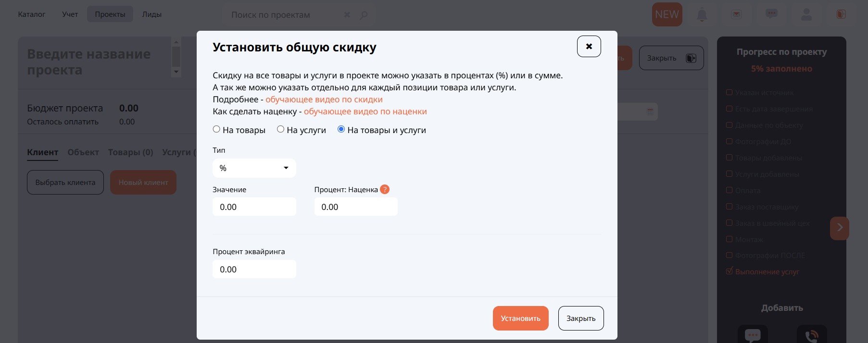Open the user profile icon
This screenshot has height=343, width=868.
(x=806, y=15)
